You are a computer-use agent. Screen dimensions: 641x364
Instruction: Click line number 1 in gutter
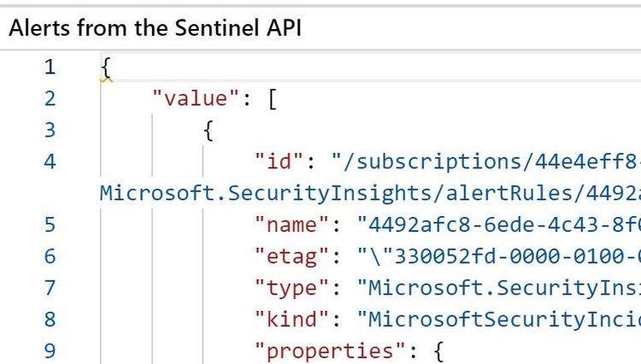click(x=50, y=67)
